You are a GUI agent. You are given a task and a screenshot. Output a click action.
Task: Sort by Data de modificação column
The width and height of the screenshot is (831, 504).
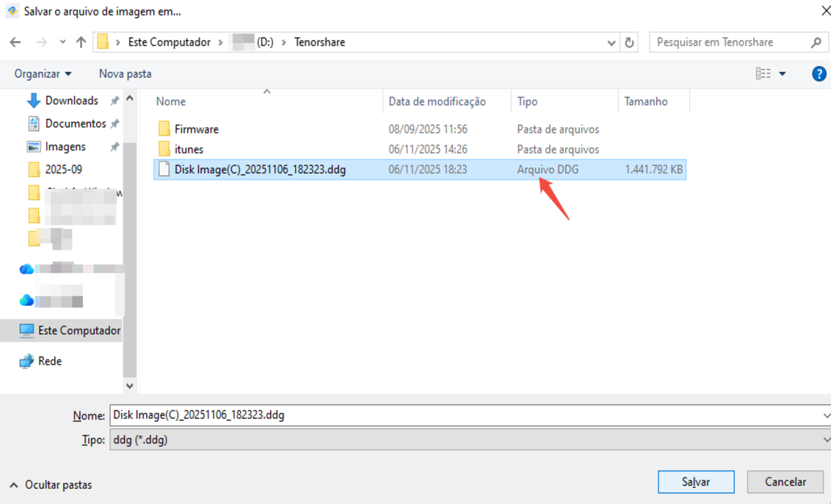coord(438,102)
